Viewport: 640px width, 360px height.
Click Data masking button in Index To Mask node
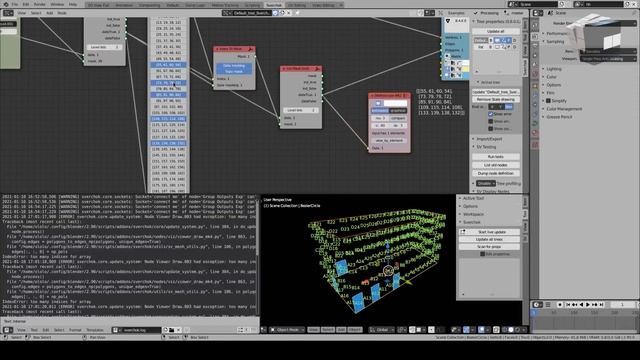(x=234, y=65)
